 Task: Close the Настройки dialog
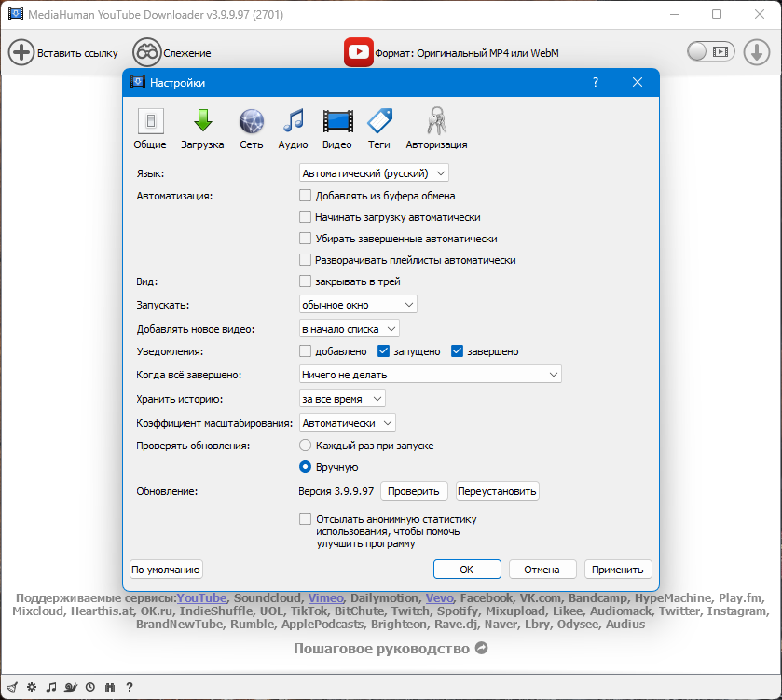point(638,82)
